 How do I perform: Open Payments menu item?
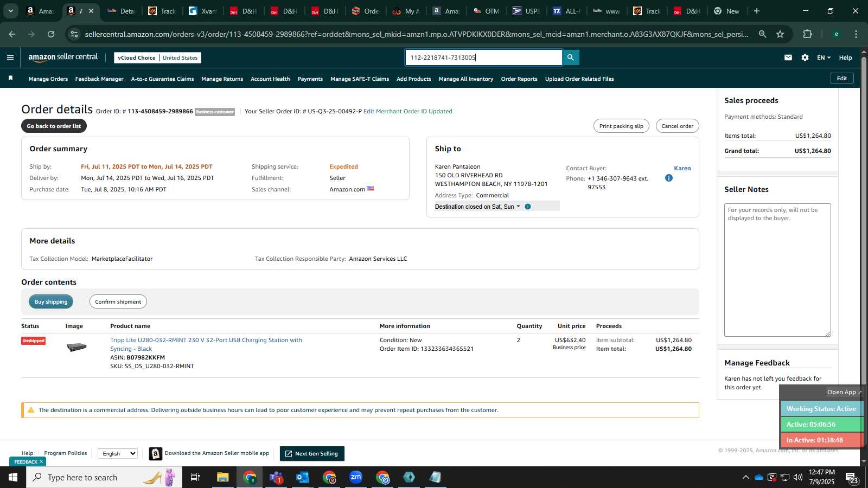[x=310, y=79]
